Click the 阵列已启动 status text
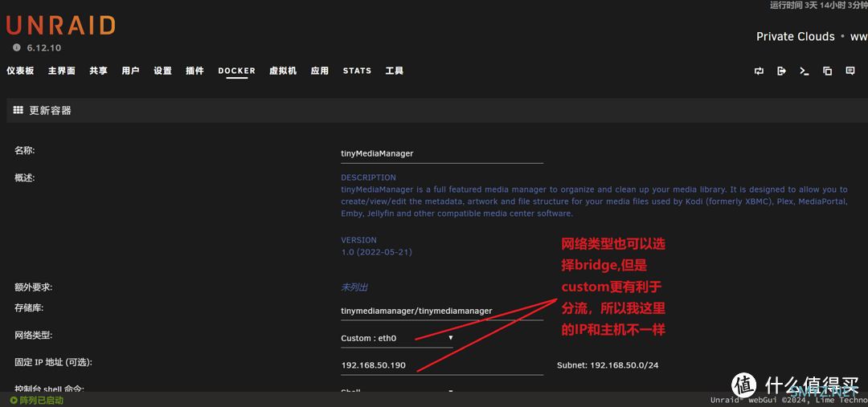Image resolution: width=868 pixels, height=407 pixels. coord(41,400)
